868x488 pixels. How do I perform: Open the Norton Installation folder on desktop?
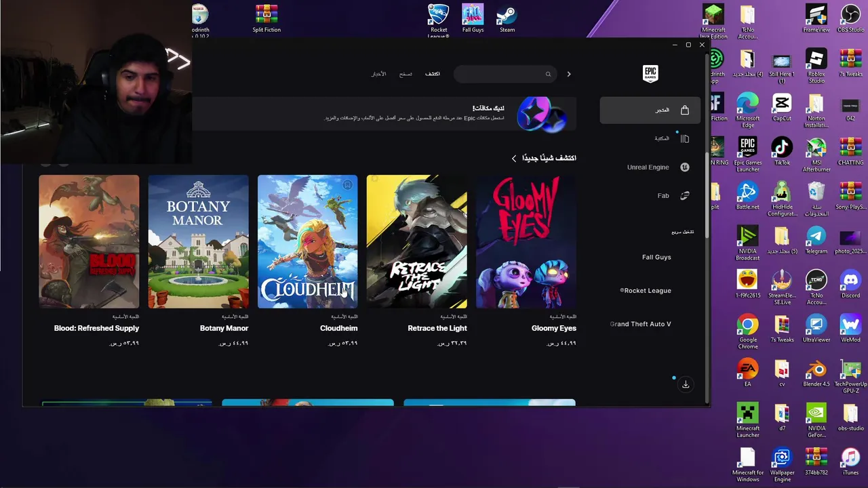(816, 110)
